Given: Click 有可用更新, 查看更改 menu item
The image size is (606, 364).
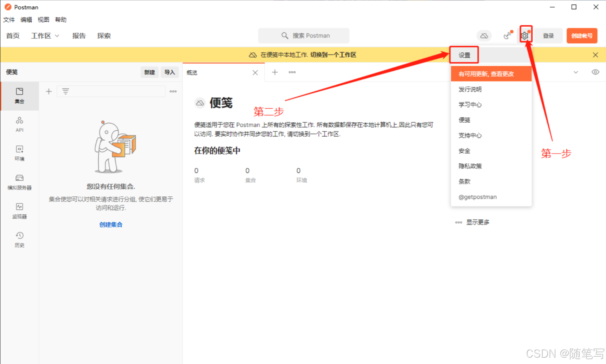Looking at the screenshot, I should point(491,74).
